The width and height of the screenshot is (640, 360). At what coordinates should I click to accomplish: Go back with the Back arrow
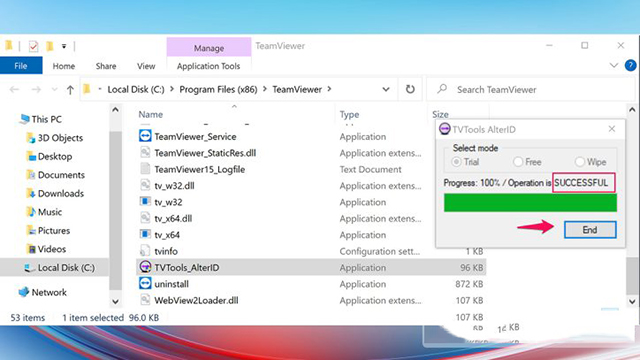tap(14, 89)
